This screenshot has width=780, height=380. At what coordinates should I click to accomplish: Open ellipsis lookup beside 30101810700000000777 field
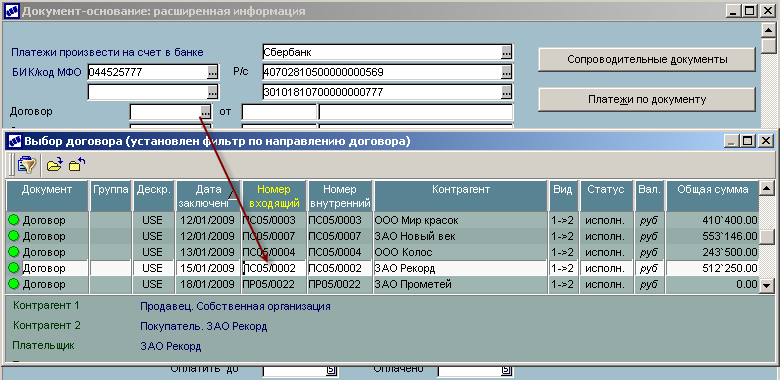[506, 92]
